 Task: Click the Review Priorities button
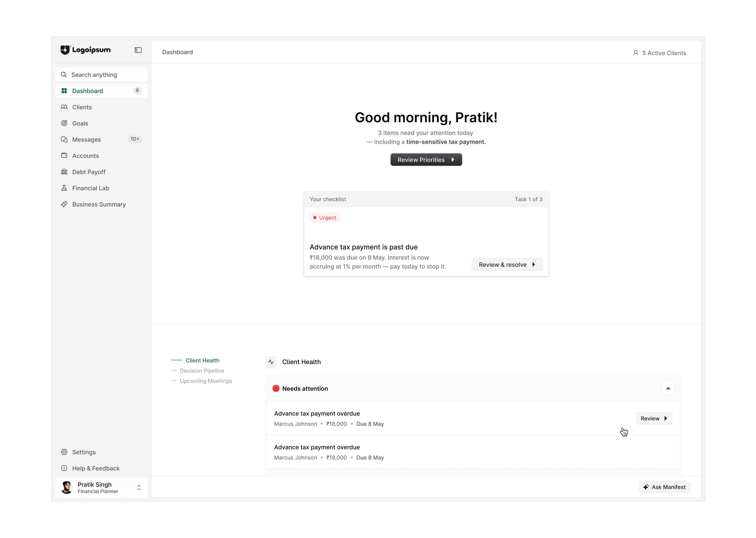coord(426,160)
